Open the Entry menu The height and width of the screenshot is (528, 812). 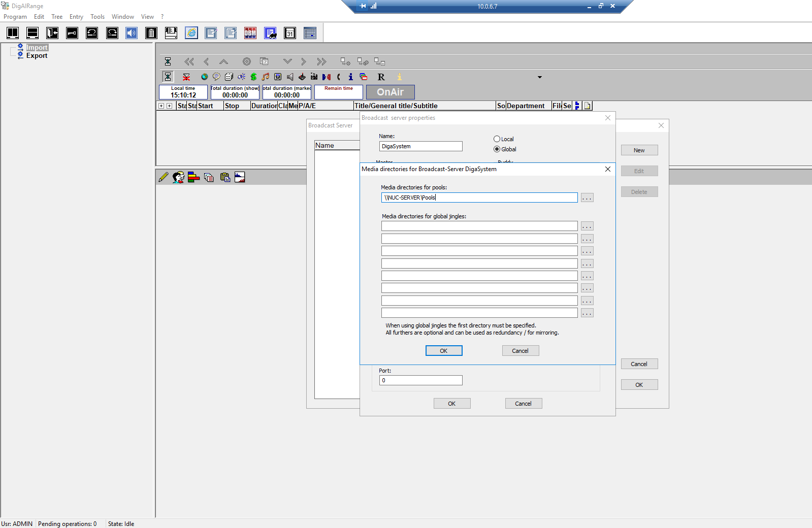point(76,17)
